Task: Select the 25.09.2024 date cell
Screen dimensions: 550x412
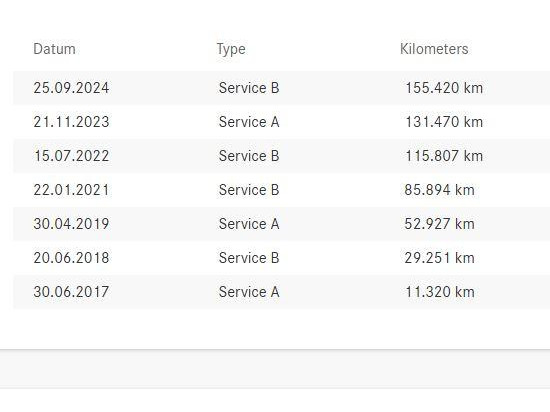Action: (71, 88)
